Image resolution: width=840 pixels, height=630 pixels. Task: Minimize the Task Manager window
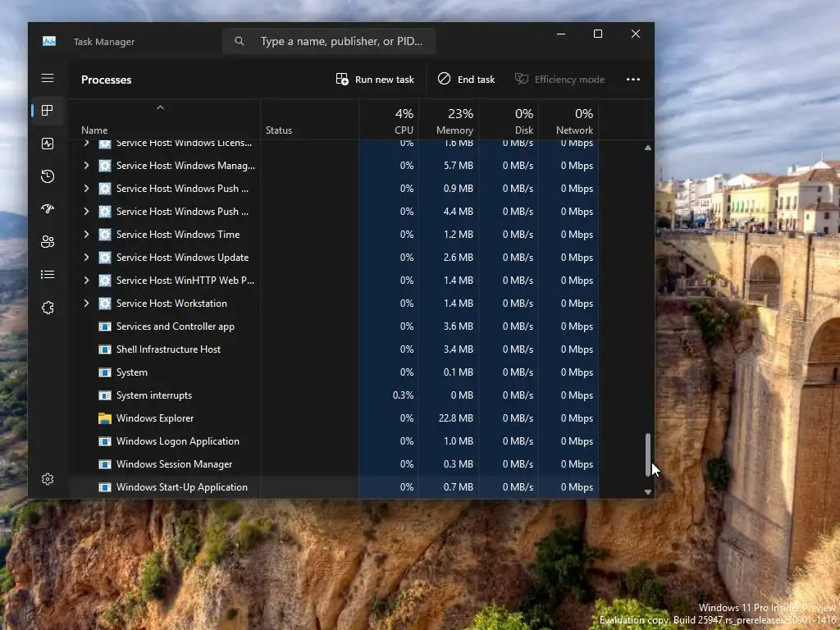click(x=561, y=34)
